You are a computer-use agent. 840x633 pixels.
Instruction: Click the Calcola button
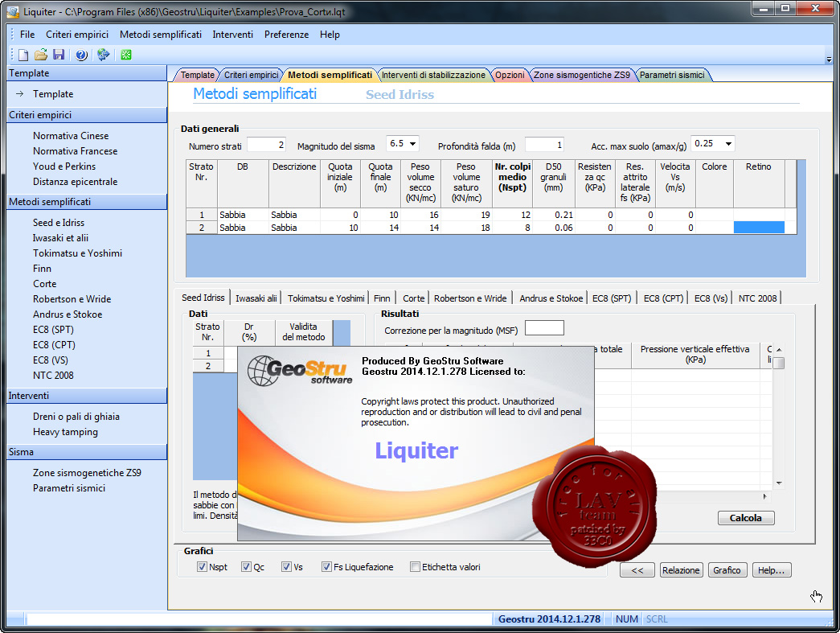pos(746,518)
